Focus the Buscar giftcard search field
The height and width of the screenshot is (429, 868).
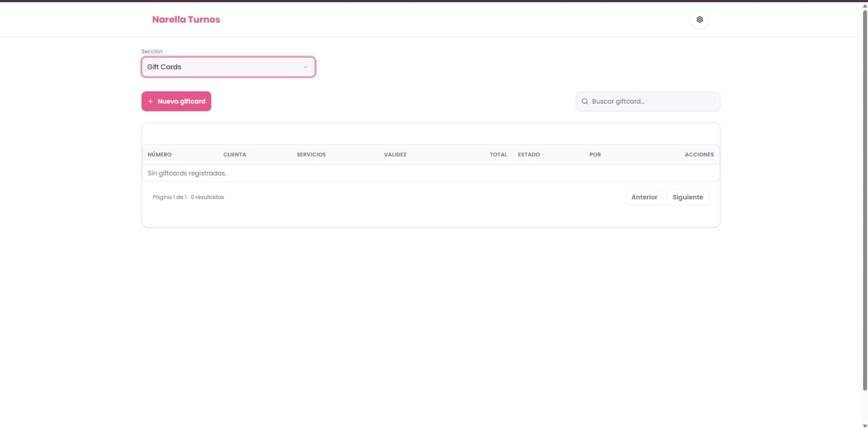click(648, 101)
